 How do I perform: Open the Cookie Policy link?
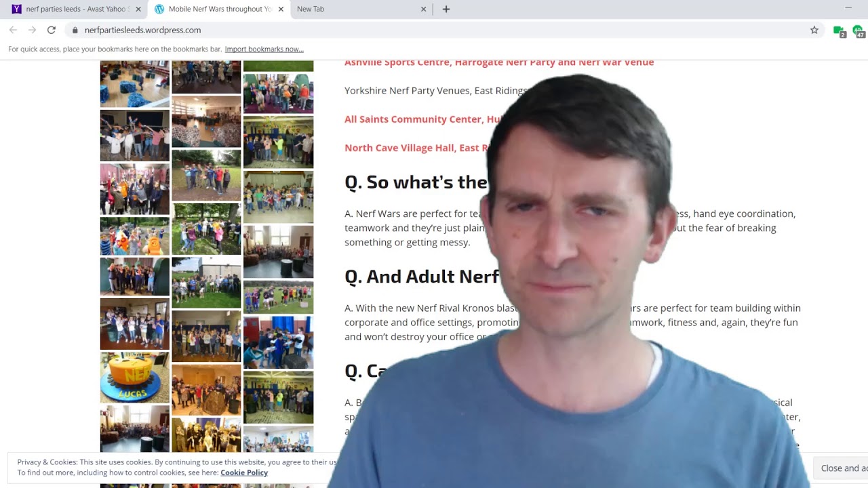pyautogui.click(x=244, y=472)
